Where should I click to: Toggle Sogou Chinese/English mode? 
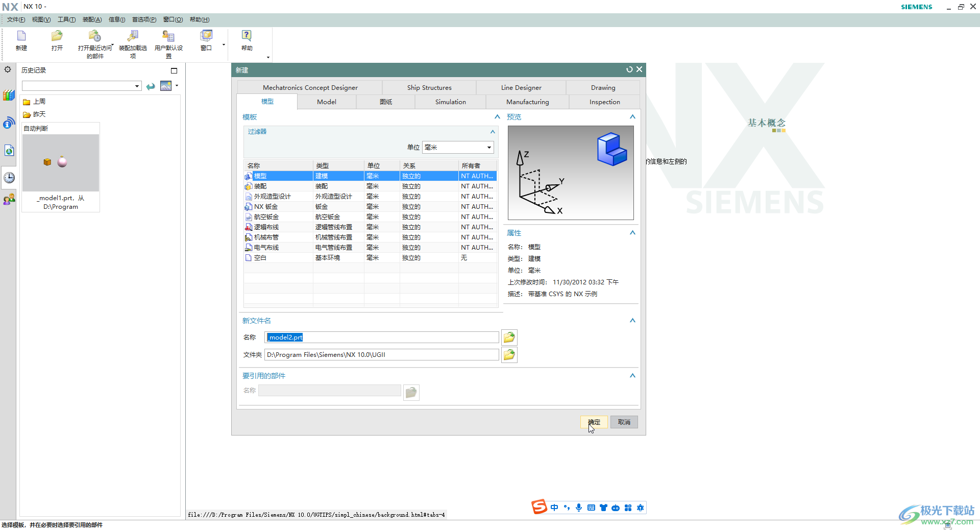554,508
